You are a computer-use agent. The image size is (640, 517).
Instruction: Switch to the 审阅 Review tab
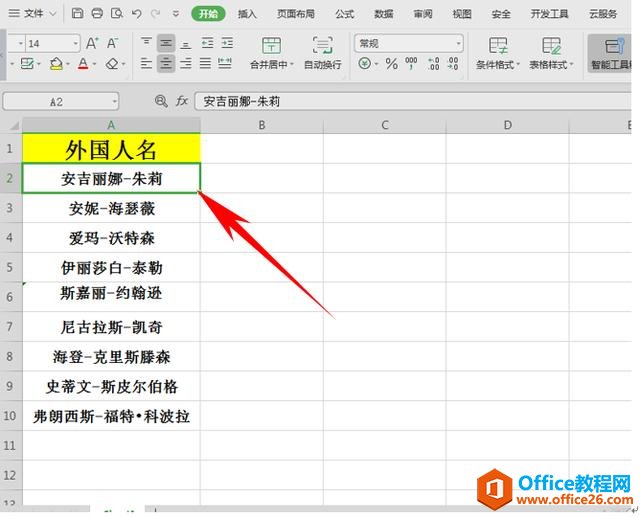coord(423,14)
